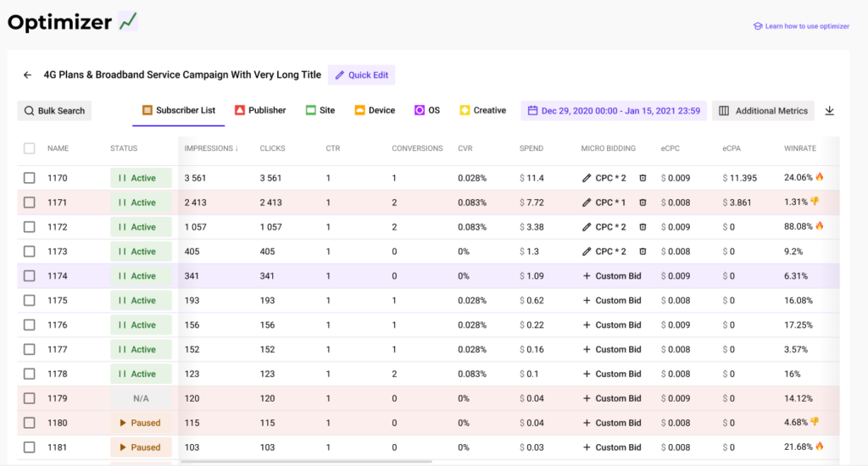Screen dimensions: 868x466
Task: Edit CPC bid pencil on row 1171
Action: [587, 203]
